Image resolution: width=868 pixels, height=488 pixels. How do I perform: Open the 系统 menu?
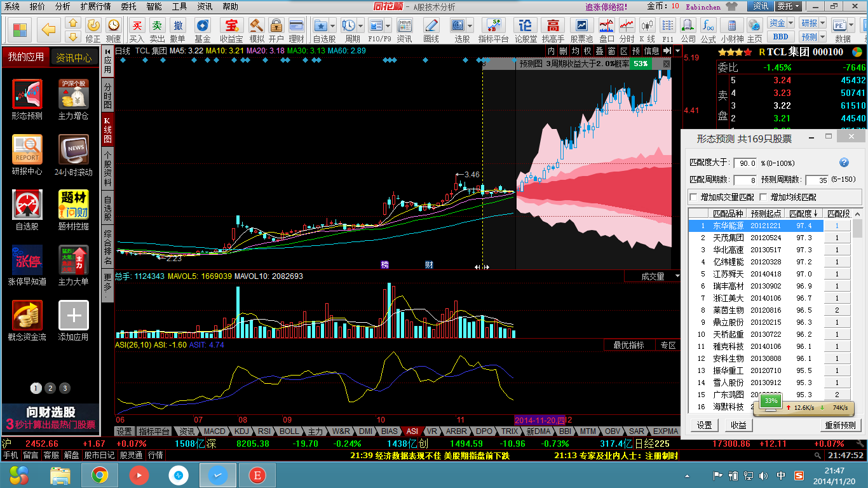coord(12,6)
